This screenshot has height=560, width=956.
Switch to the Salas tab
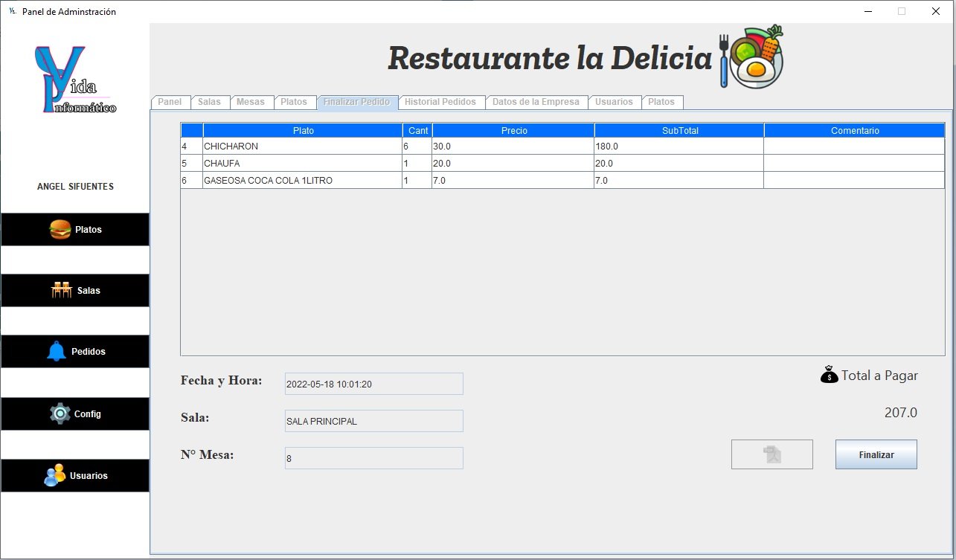click(209, 102)
